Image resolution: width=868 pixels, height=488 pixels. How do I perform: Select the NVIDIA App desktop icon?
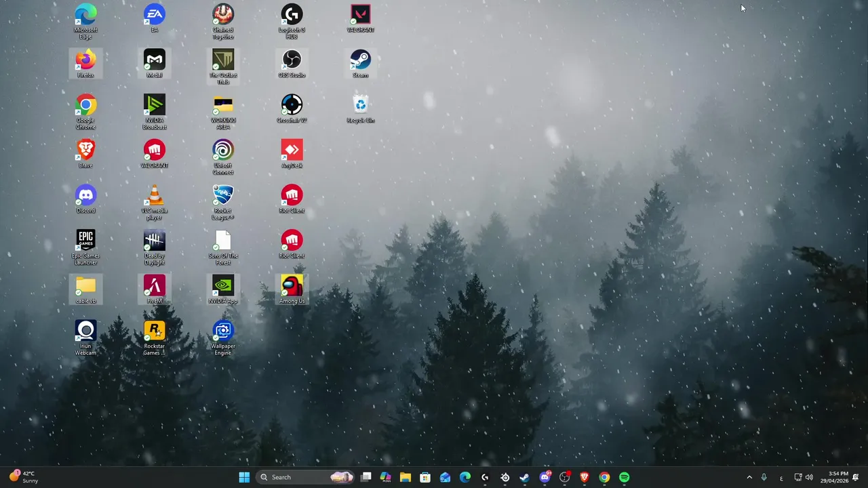(x=223, y=289)
